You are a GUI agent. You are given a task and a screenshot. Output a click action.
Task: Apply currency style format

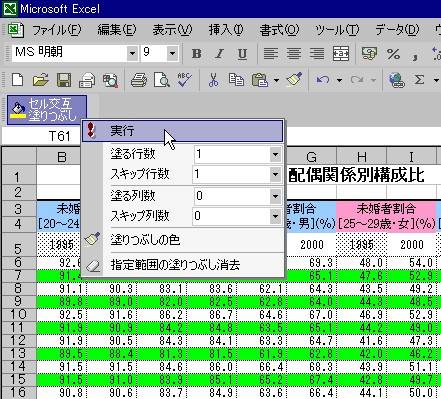(370, 54)
